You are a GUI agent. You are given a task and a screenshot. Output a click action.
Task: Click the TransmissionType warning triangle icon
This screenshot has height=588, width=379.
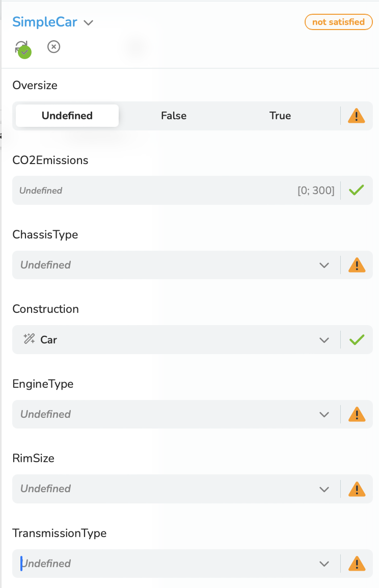click(x=357, y=563)
